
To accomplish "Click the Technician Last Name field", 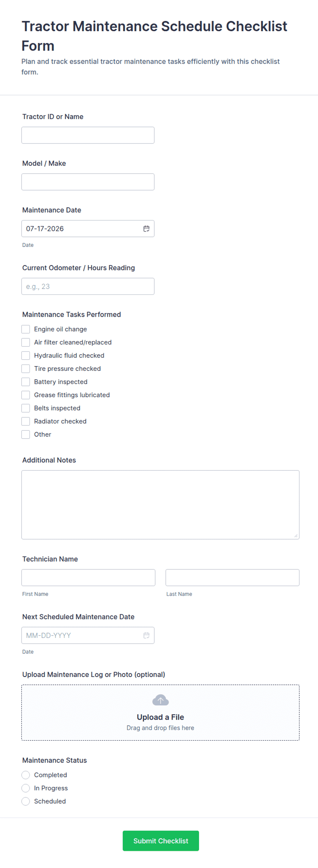I will point(233,578).
